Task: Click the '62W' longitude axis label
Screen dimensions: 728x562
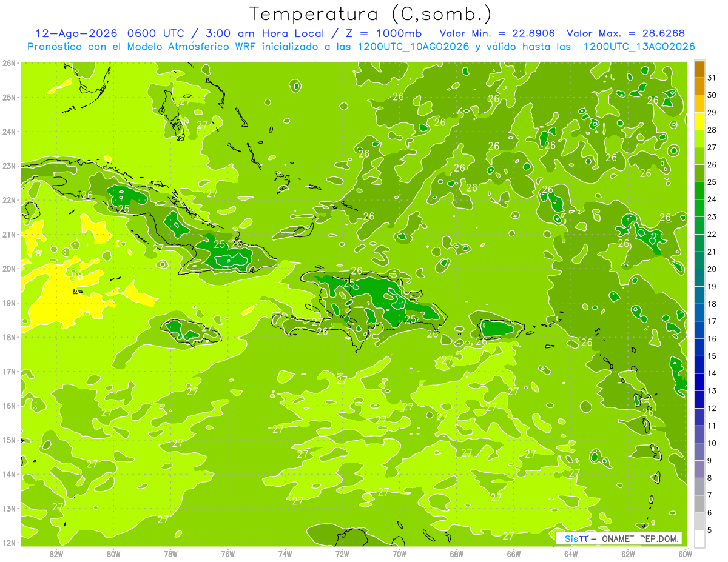Action: [x=628, y=554]
